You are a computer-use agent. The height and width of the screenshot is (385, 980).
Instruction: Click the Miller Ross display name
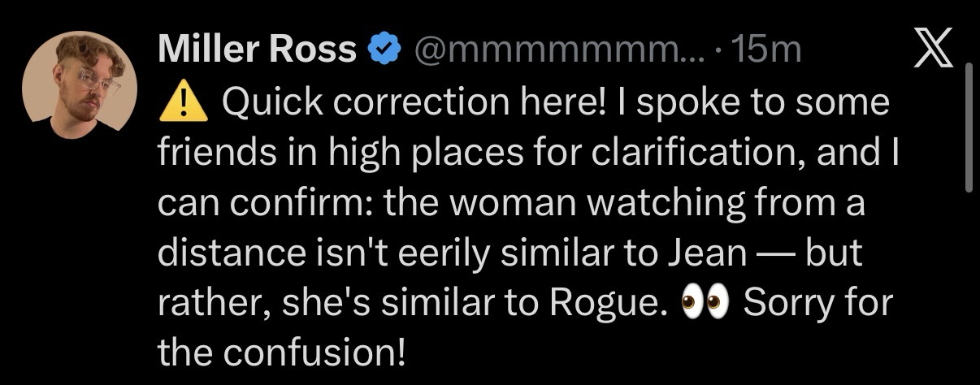click(x=257, y=51)
